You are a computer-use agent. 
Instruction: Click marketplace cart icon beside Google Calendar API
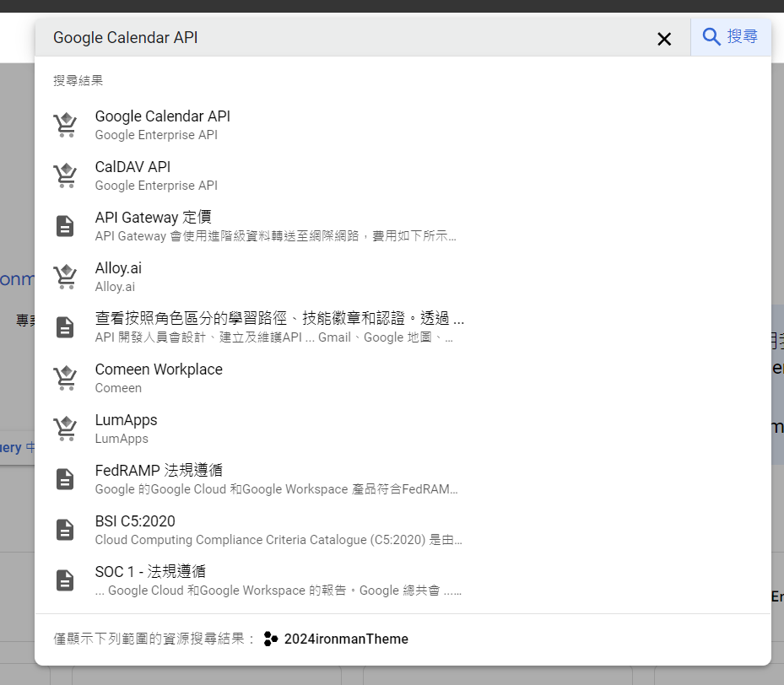[65, 125]
